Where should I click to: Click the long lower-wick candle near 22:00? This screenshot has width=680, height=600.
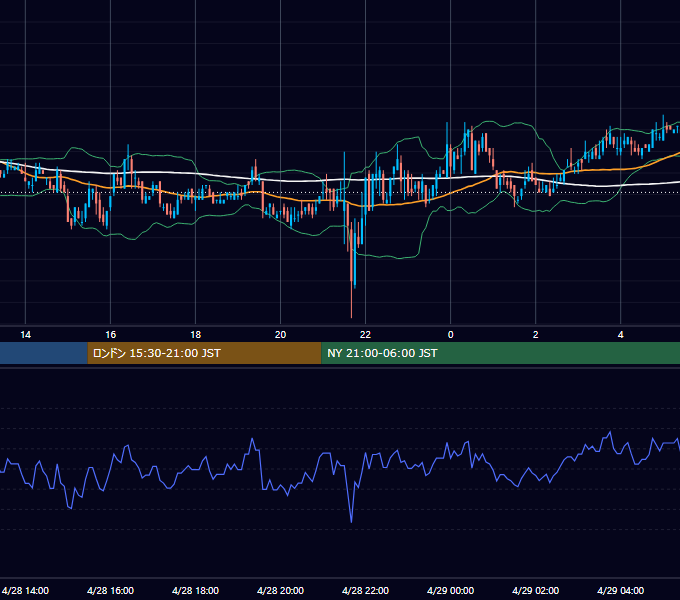tap(351, 271)
